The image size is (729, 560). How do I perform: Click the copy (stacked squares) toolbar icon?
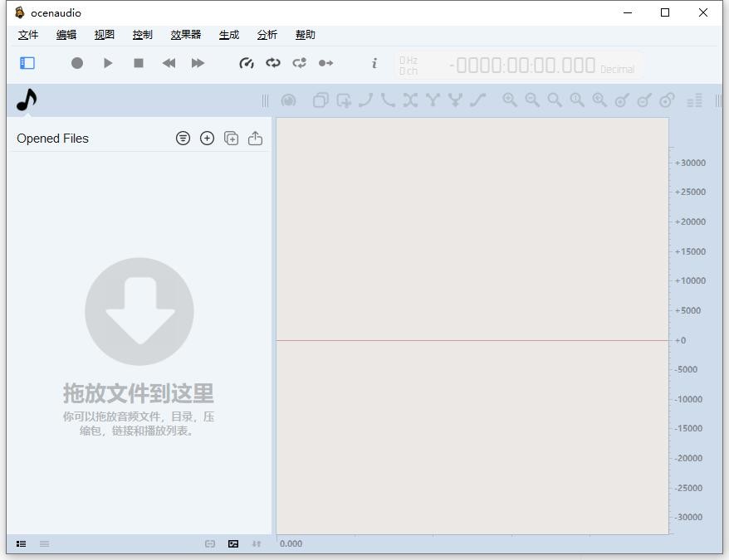(320, 100)
